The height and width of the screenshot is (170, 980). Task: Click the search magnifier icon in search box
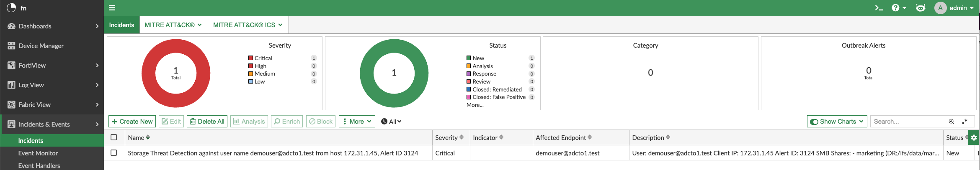[951, 122]
